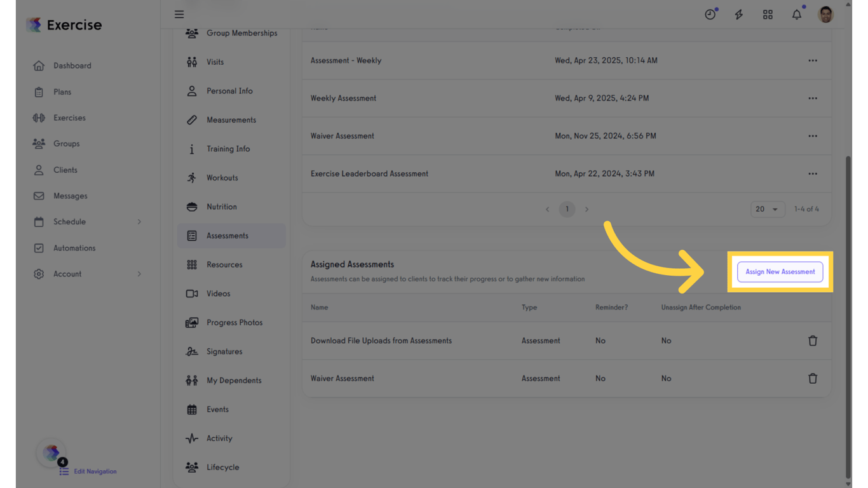Click the profile avatar in the top right
This screenshot has height=488, width=868.
pyautogui.click(x=825, y=13)
